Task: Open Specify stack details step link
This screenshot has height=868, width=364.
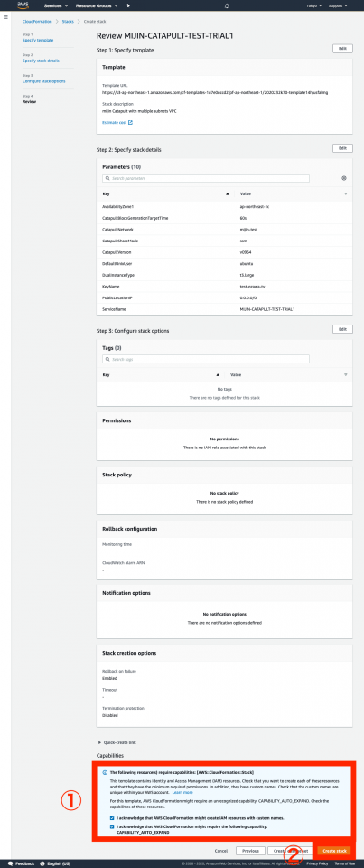Action: pos(41,61)
